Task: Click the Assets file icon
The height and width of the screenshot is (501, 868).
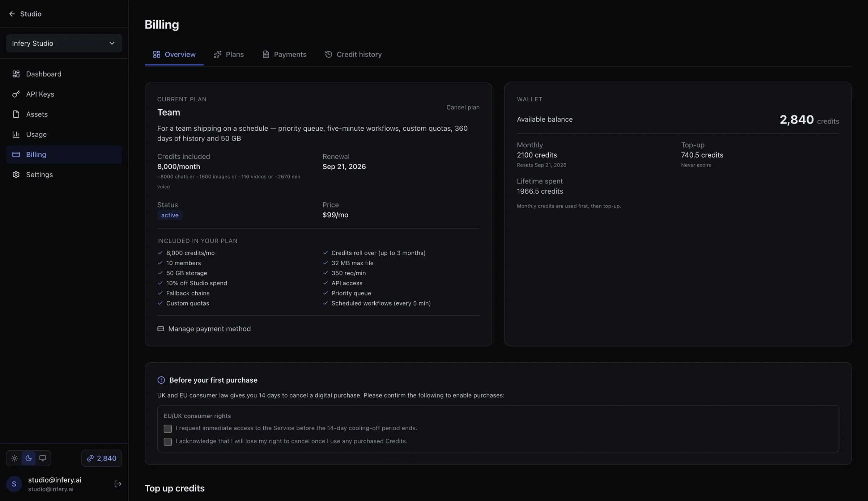Action: point(16,114)
